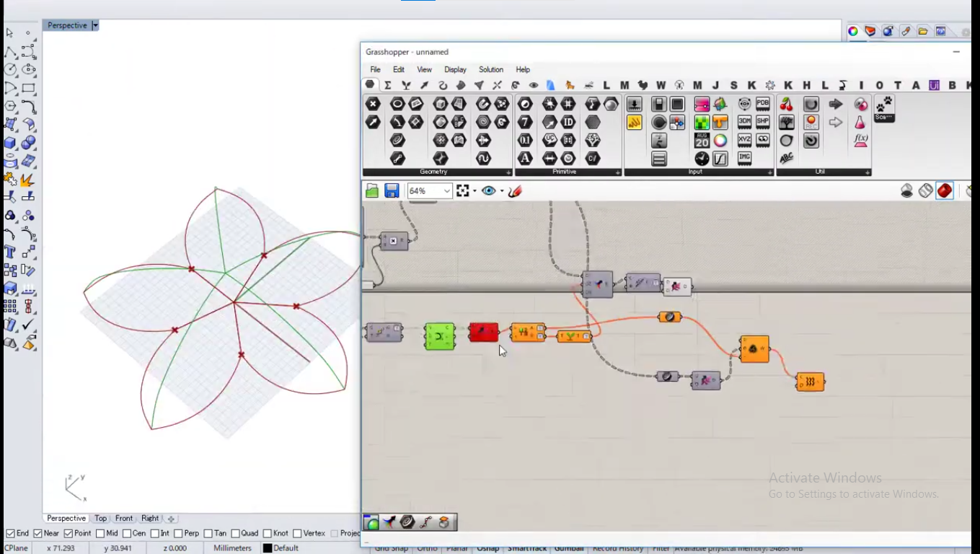Add the Clock component in Input panel

click(x=702, y=159)
